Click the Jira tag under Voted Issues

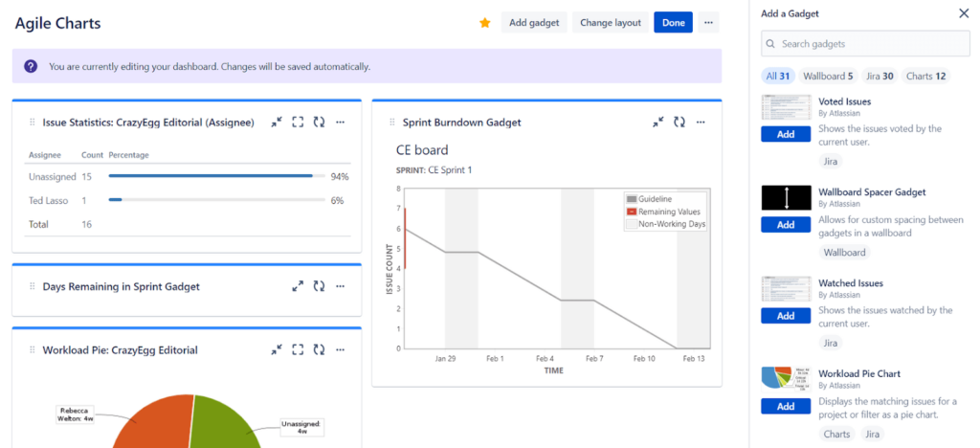[831, 161]
